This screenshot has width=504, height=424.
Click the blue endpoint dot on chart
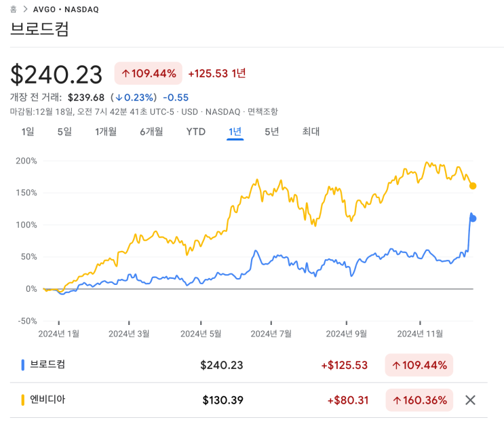473,218
